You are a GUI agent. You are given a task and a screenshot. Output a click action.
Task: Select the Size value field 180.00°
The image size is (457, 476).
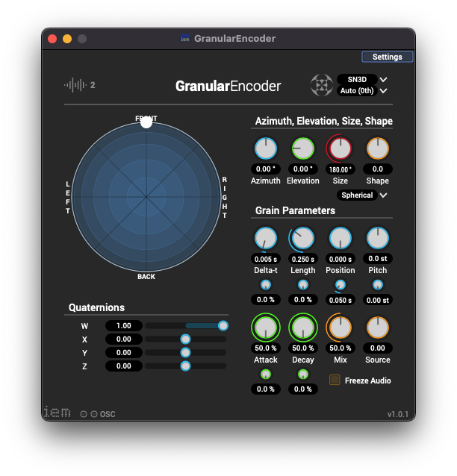tap(341, 169)
